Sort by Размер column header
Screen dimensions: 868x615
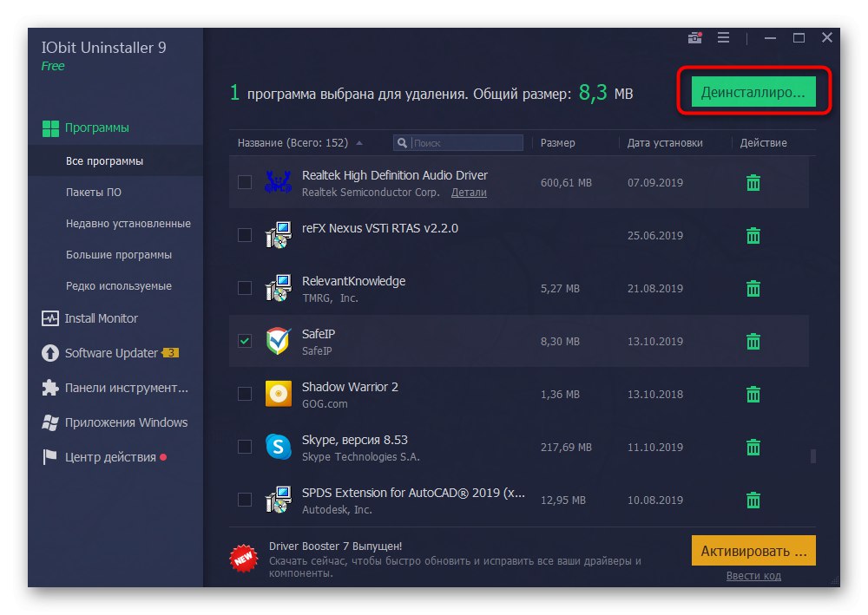click(x=557, y=142)
